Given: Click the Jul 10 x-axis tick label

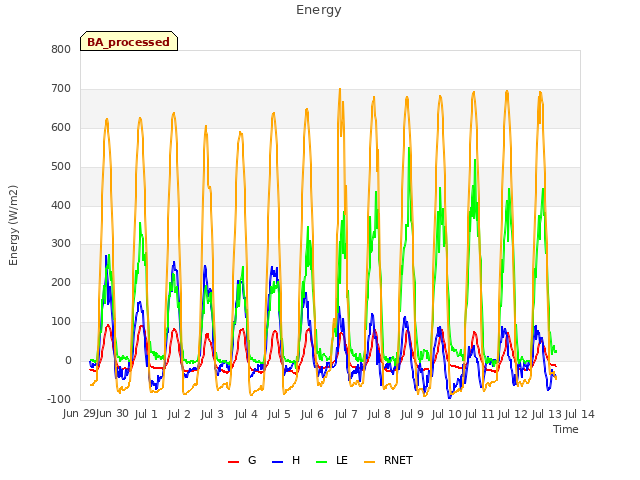Looking at the screenshot, I should pos(446,414).
